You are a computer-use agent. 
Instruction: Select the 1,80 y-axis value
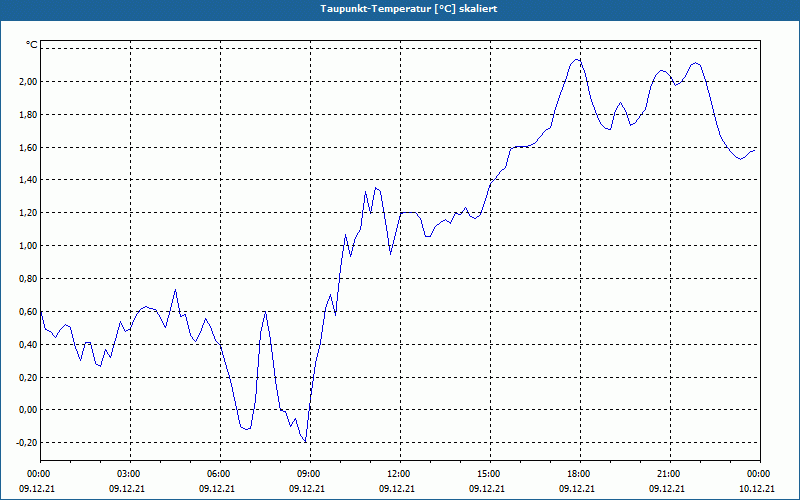click(x=28, y=114)
